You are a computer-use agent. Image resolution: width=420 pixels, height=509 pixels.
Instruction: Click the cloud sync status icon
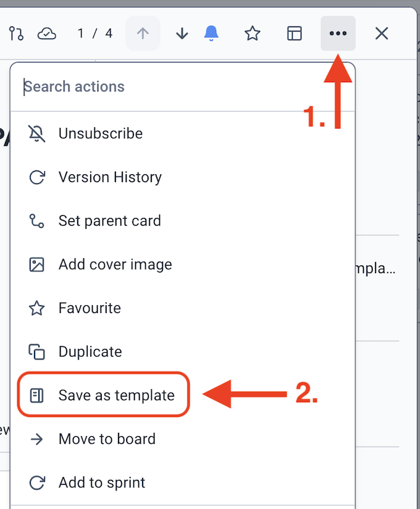pyautogui.click(x=47, y=33)
